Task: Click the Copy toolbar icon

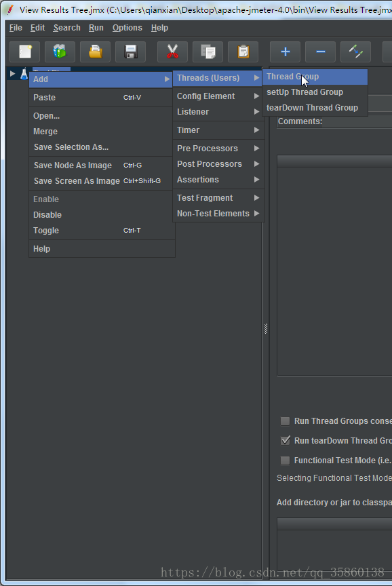Action: 208,52
